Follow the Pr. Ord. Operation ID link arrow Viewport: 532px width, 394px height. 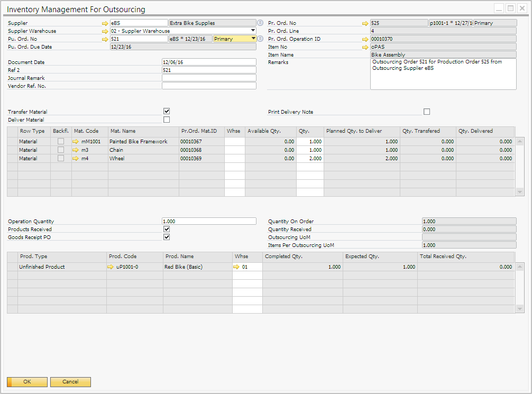click(365, 39)
